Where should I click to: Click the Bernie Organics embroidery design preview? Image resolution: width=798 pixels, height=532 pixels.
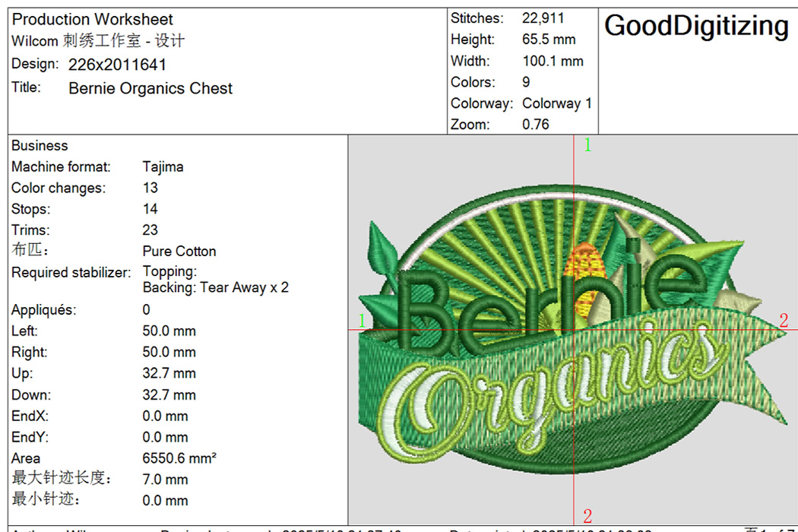click(573, 331)
